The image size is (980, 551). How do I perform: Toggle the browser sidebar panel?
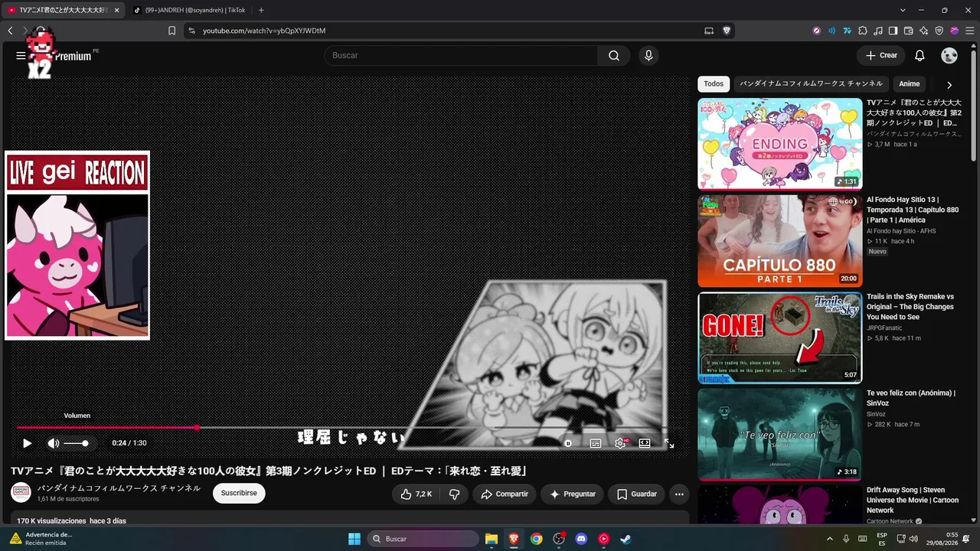[x=893, y=31]
